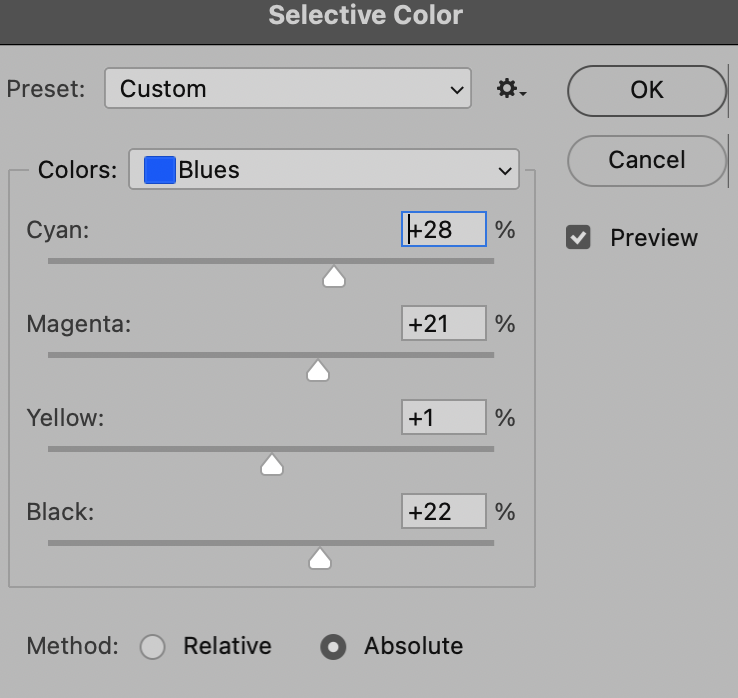Focus the Black percentage input field
Screen dimensions: 738x698
point(444,511)
